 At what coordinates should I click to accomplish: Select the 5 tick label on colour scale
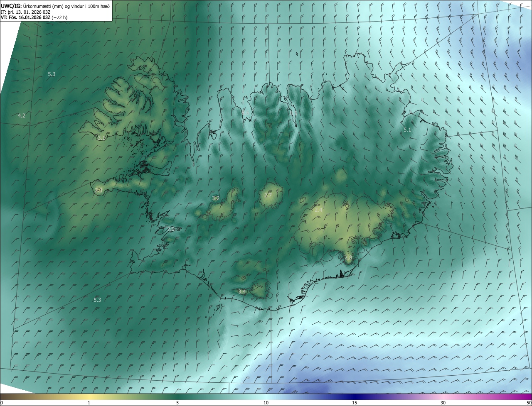tap(177, 403)
